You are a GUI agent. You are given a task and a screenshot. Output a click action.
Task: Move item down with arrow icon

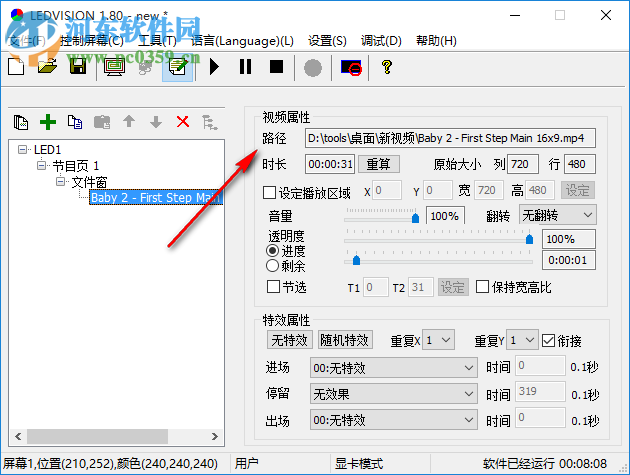coord(156,122)
